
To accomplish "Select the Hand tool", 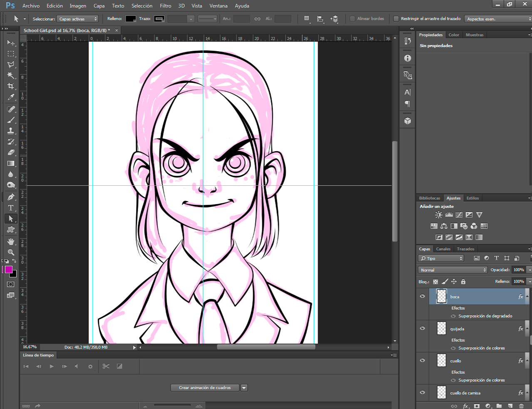I will tap(11, 242).
